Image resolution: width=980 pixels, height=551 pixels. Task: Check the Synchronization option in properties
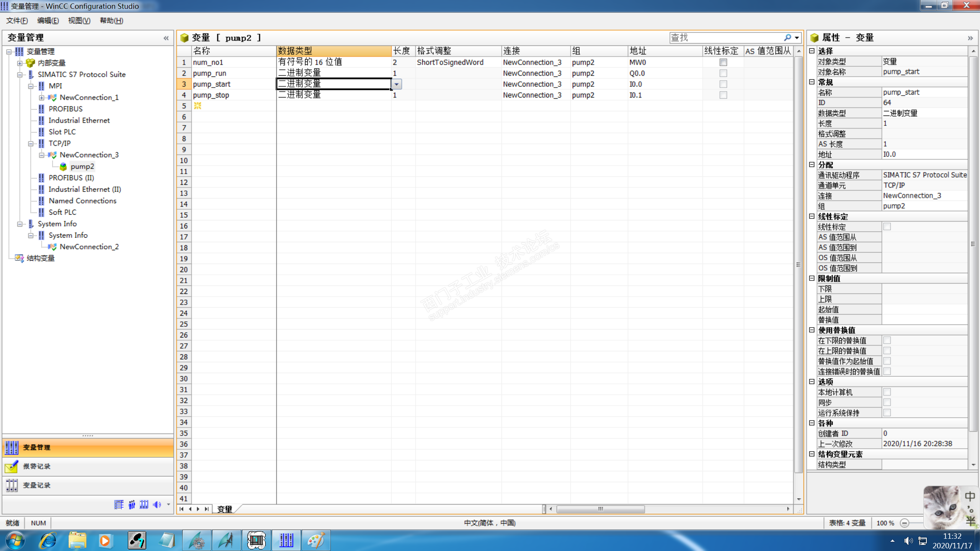[887, 403]
